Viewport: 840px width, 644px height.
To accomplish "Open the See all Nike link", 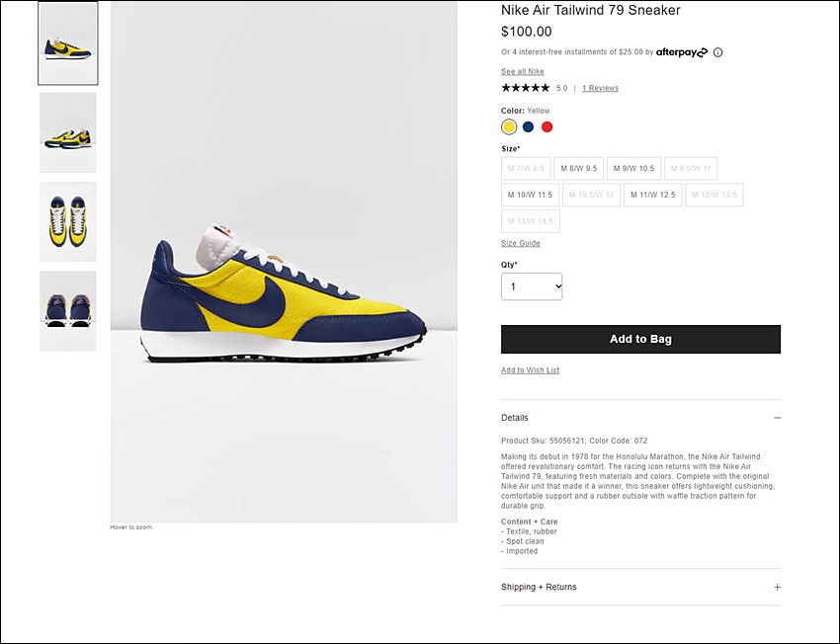I will (x=522, y=71).
